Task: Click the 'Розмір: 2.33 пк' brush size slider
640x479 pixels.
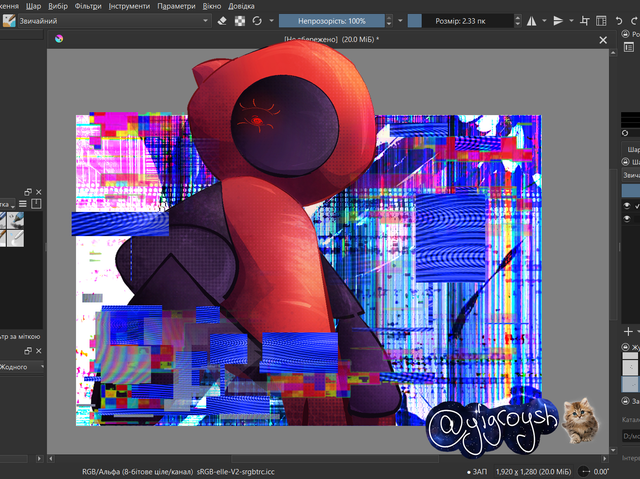Action: tap(460, 21)
